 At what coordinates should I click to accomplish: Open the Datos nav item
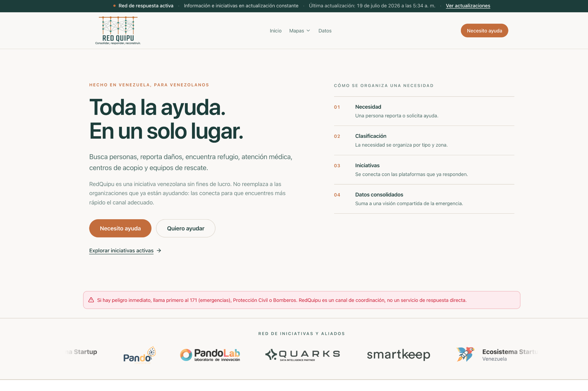[x=325, y=31]
